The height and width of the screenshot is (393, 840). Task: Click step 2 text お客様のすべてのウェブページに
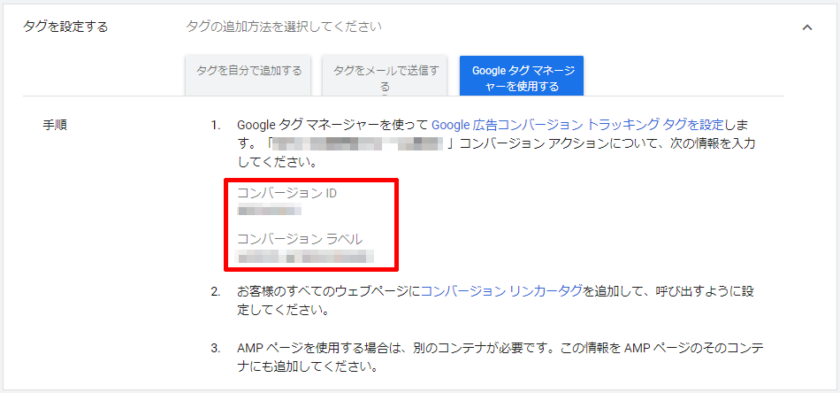click(x=329, y=291)
